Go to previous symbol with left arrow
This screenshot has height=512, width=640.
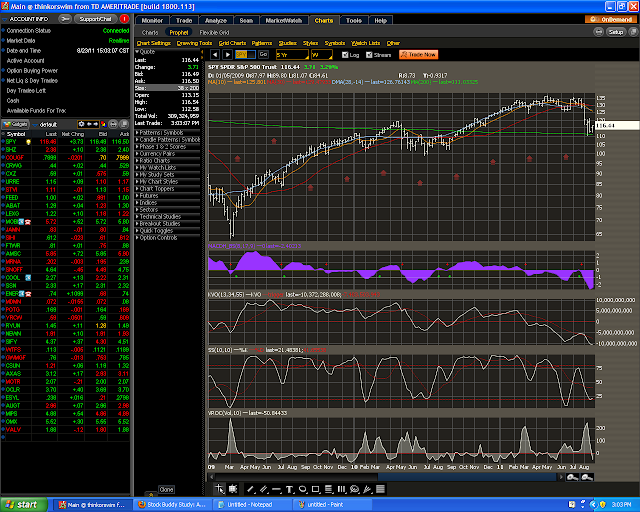(x=215, y=55)
